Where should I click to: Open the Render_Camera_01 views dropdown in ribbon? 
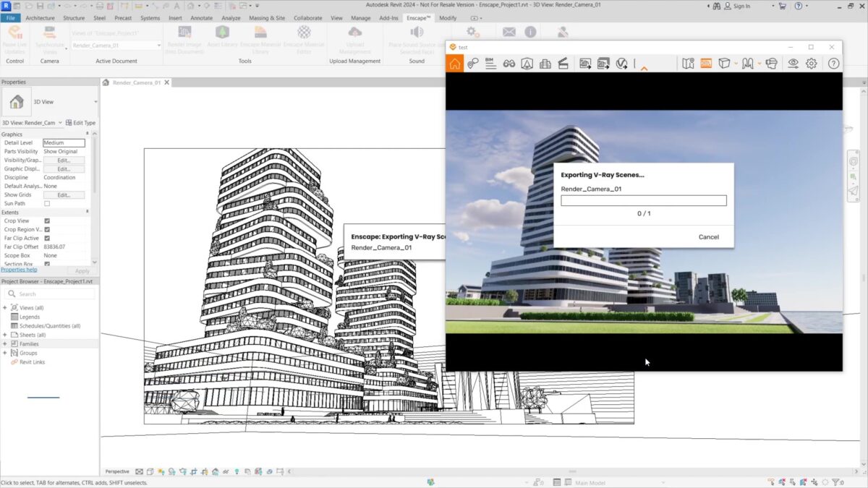[116, 46]
